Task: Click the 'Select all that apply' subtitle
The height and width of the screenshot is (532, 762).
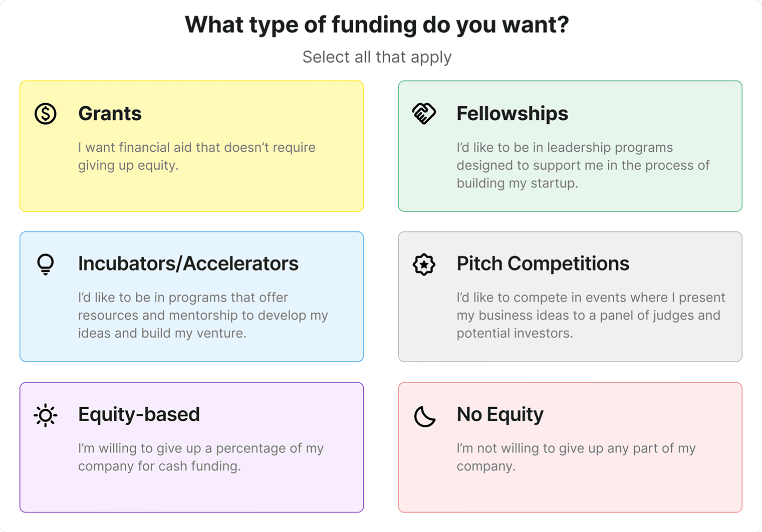Action: pyautogui.click(x=377, y=57)
